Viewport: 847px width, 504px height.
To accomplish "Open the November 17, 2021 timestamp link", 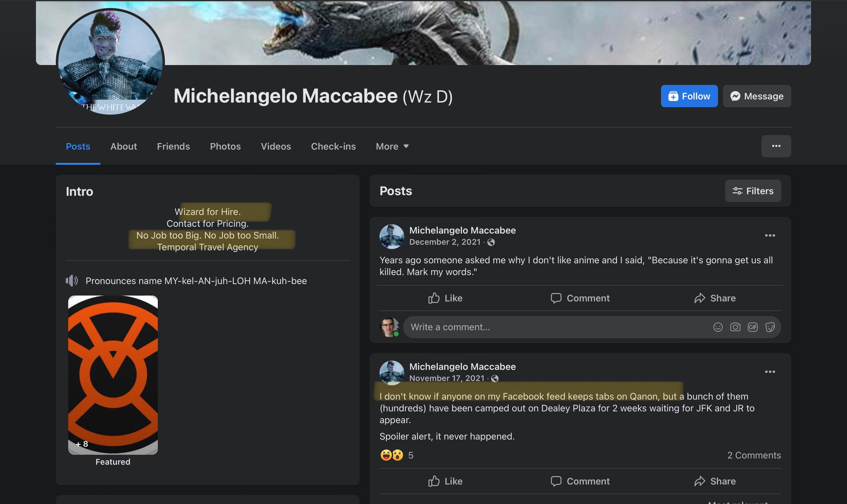I will 447,378.
